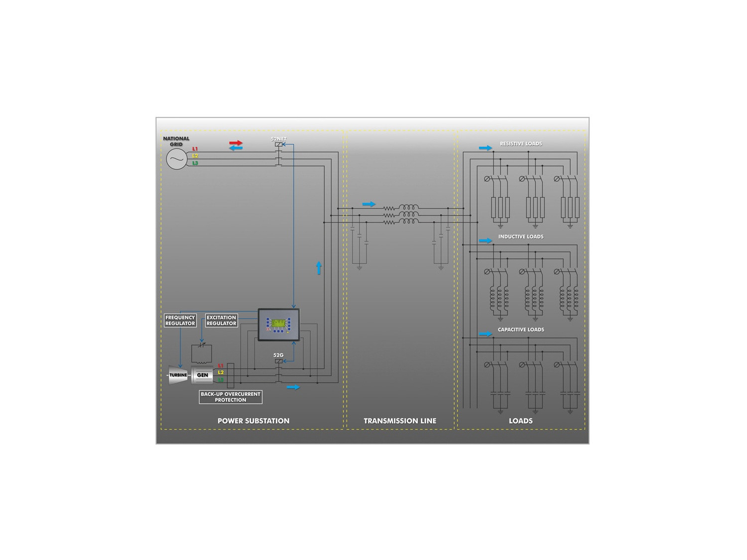Screen dimensions: 747x560
Task: Toggle the leftmost resistive load switch
Action: click(x=497, y=179)
